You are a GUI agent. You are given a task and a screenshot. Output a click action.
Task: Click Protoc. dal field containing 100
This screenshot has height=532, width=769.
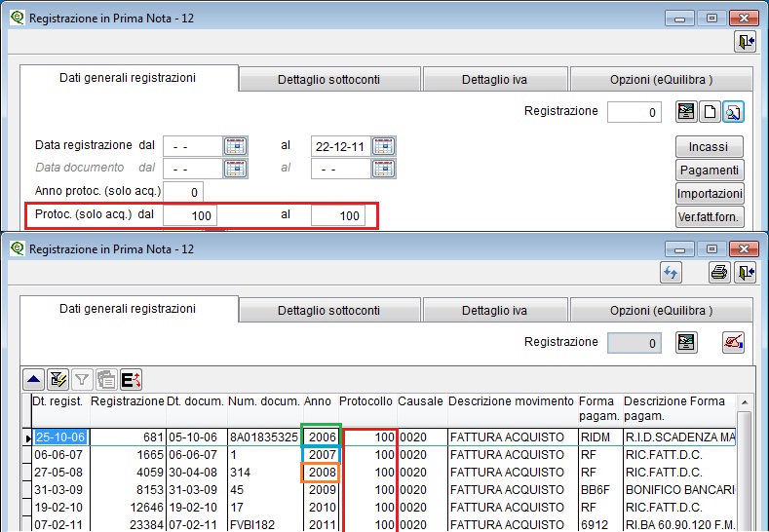(190, 215)
